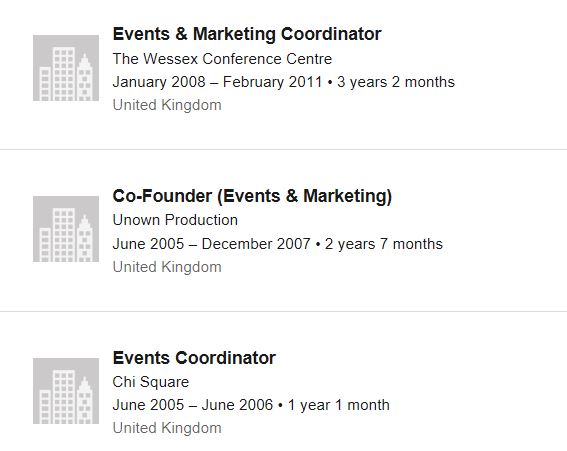Image resolution: width=567 pixels, height=451 pixels.
Task: Open the Unown Production company logo icon
Action: [66, 229]
